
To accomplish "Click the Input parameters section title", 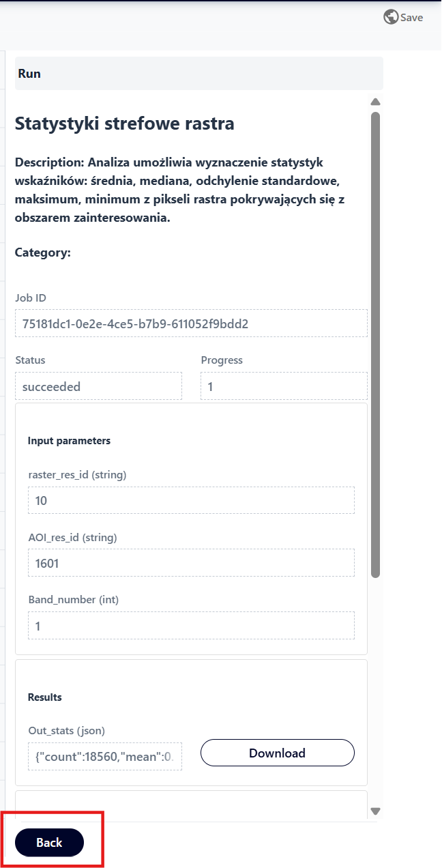I will click(69, 441).
